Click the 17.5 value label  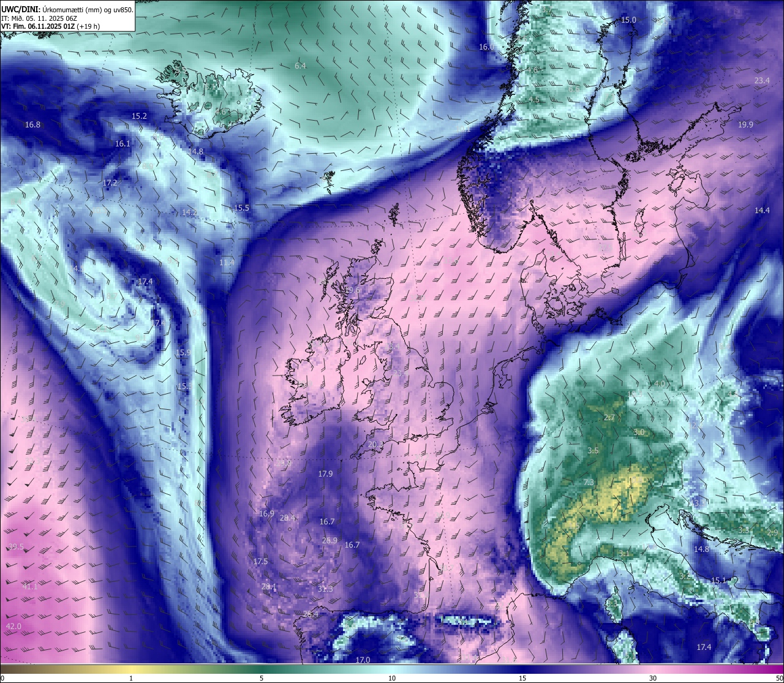pos(260,562)
